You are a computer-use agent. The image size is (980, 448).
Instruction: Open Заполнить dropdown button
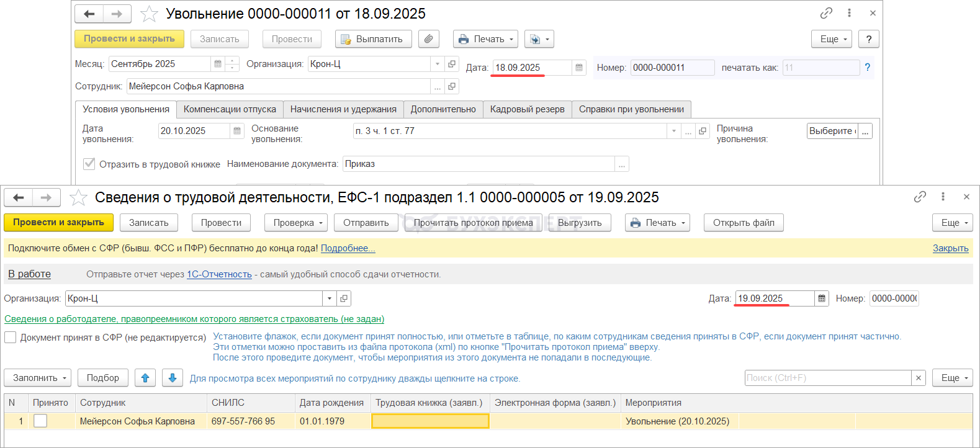38,378
